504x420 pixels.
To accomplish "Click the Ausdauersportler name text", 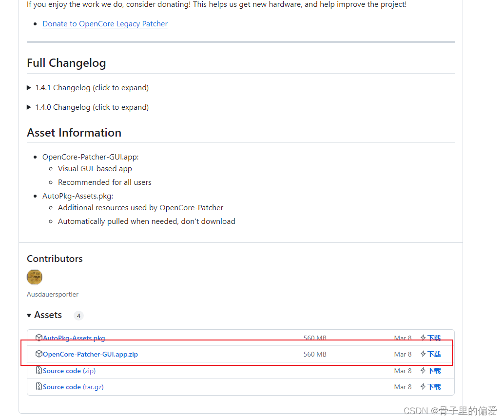I will coord(52,294).
